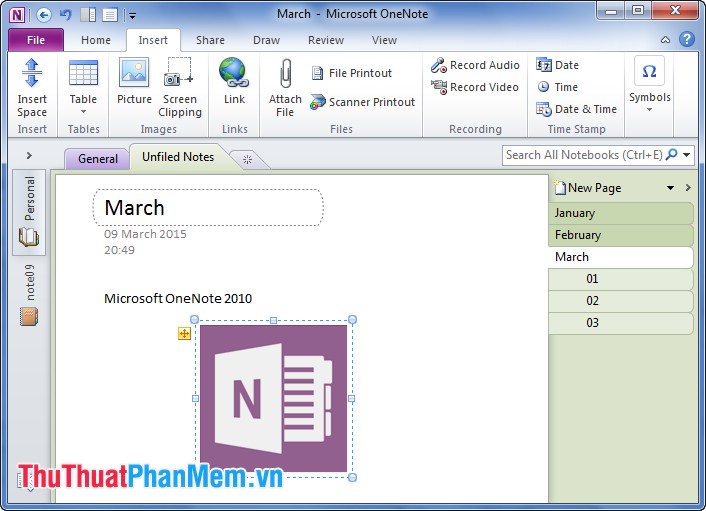Insert the Time stamp
This screenshot has width=706, height=511.
(557, 87)
